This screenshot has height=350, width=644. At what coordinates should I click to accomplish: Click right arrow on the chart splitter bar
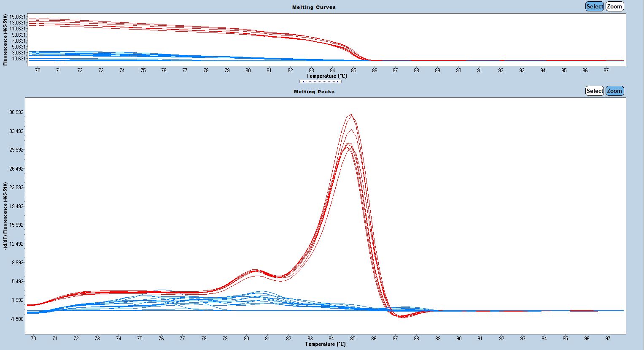coord(337,81)
